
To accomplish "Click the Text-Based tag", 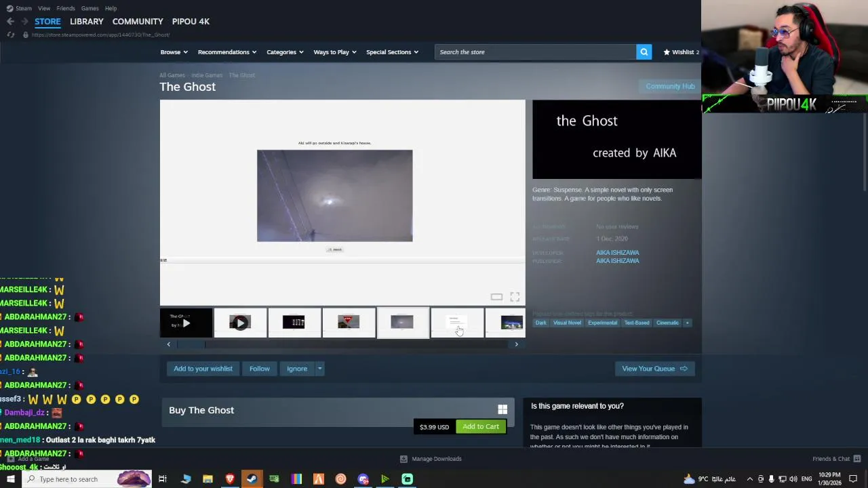I will tap(637, 323).
